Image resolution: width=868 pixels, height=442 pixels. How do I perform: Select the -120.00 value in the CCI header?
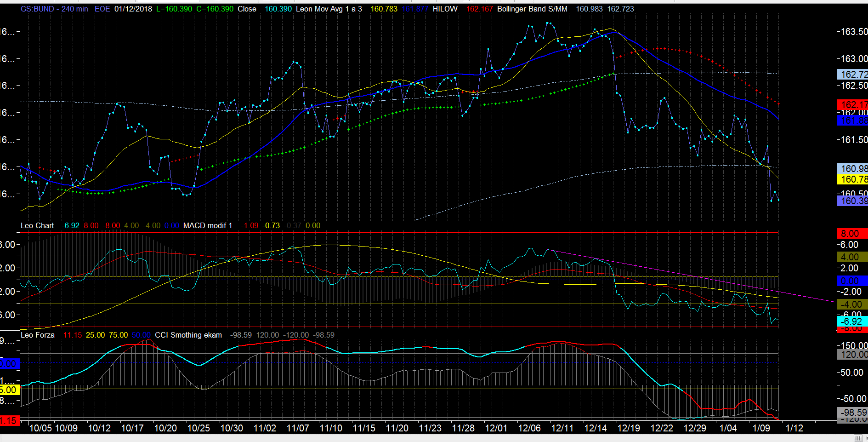296,335
